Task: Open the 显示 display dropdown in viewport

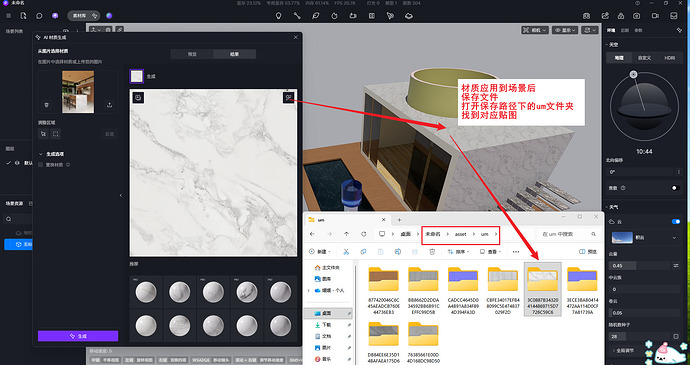Action: [x=565, y=30]
